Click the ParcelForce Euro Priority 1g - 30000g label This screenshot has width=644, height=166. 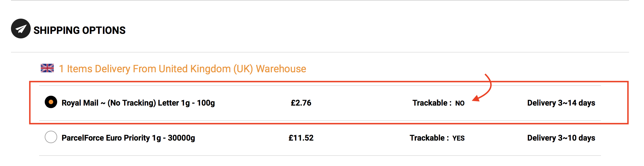point(128,138)
